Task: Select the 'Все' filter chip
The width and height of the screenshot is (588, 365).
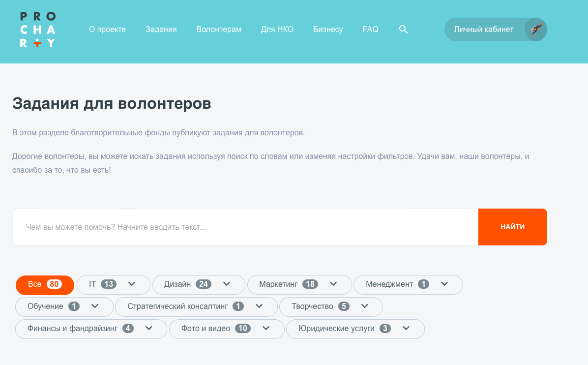Action: pyautogui.click(x=45, y=284)
